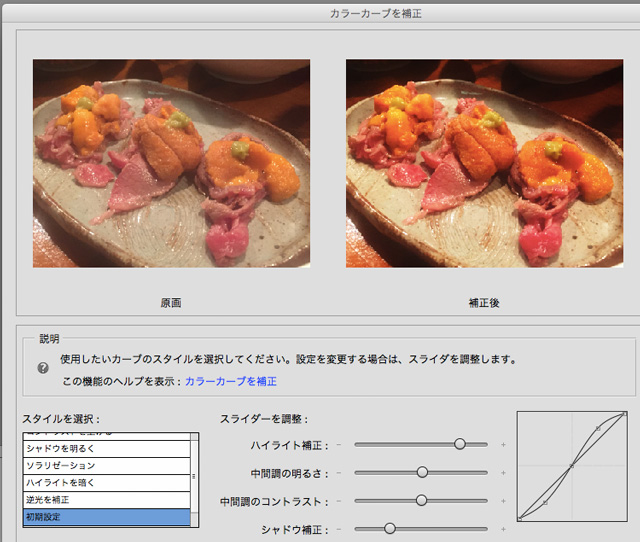Screen dimensions: 640x542
Task: Click plus icon beside シャドウ補正 slider
Action: tap(503, 529)
